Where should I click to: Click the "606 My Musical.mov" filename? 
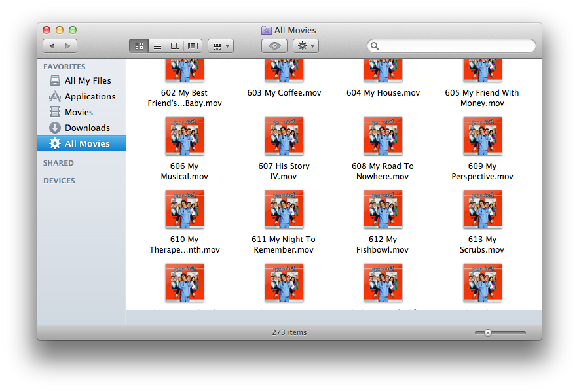click(185, 171)
